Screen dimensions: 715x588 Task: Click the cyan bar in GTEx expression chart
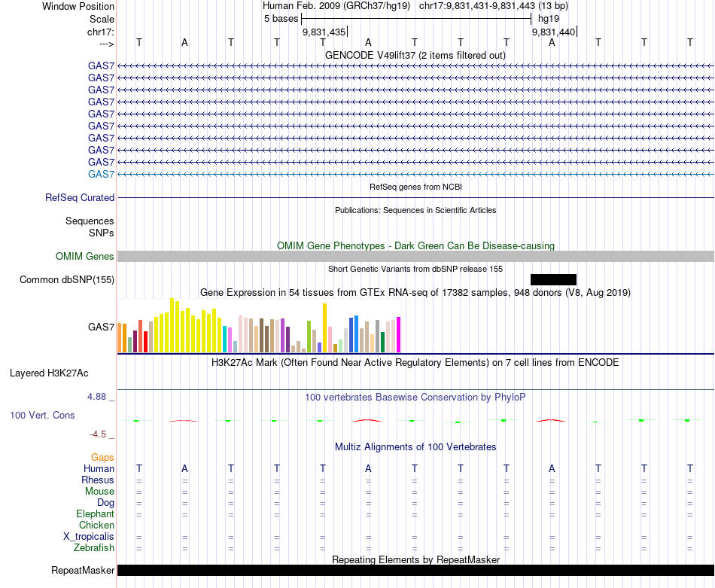click(x=224, y=340)
